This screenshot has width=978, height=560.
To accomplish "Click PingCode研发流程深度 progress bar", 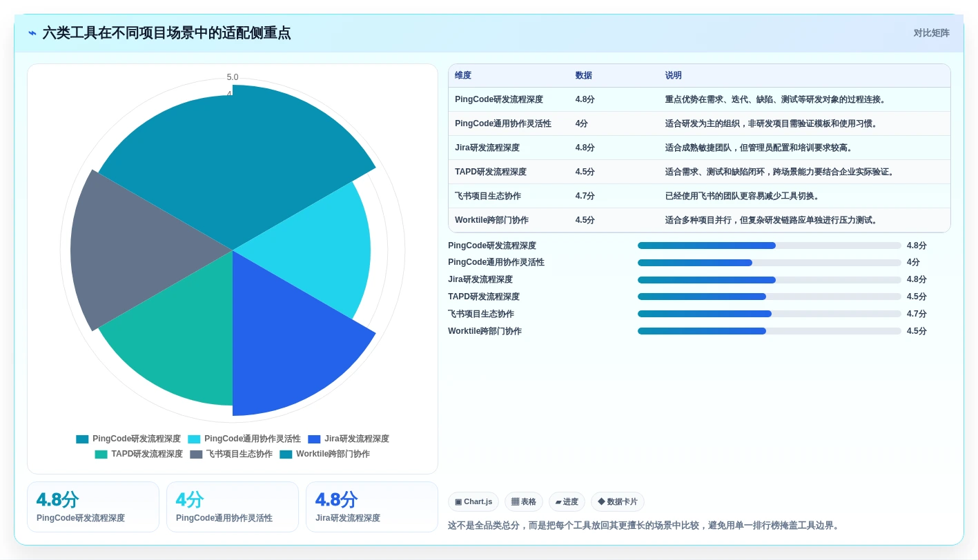I will pos(770,246).
